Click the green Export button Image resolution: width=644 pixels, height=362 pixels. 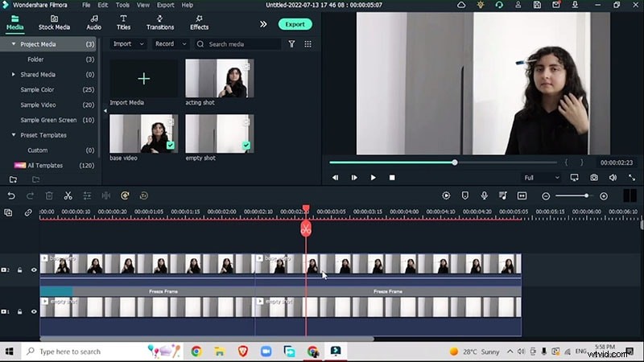pos(295,24)
